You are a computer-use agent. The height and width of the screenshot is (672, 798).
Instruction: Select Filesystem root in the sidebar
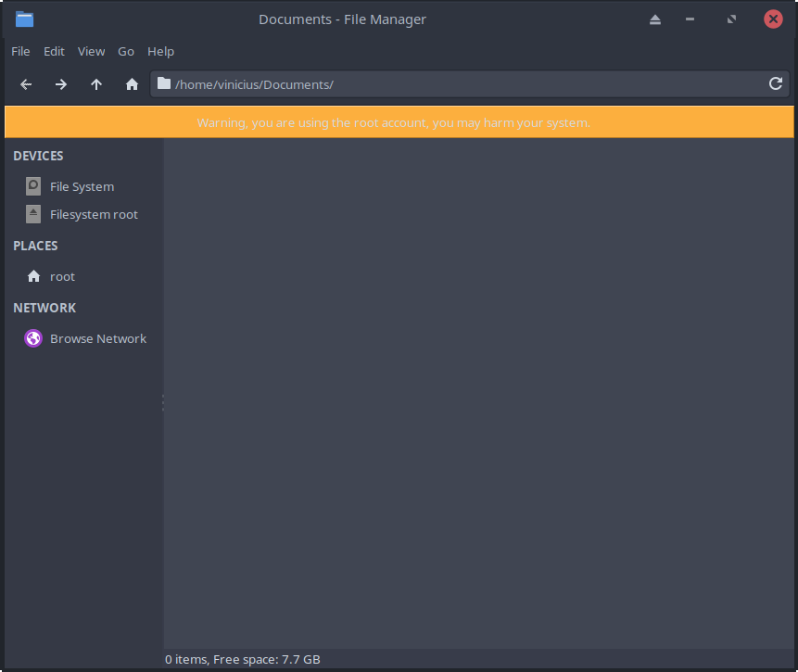click(x=94, y=214)
